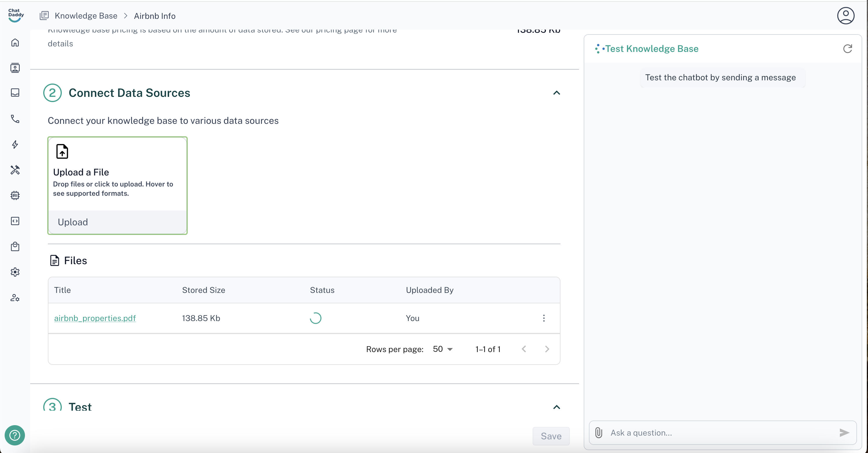Open the Rows per page dropdown
This screenshot has height=453, width=868.
[x=442, y=349]
